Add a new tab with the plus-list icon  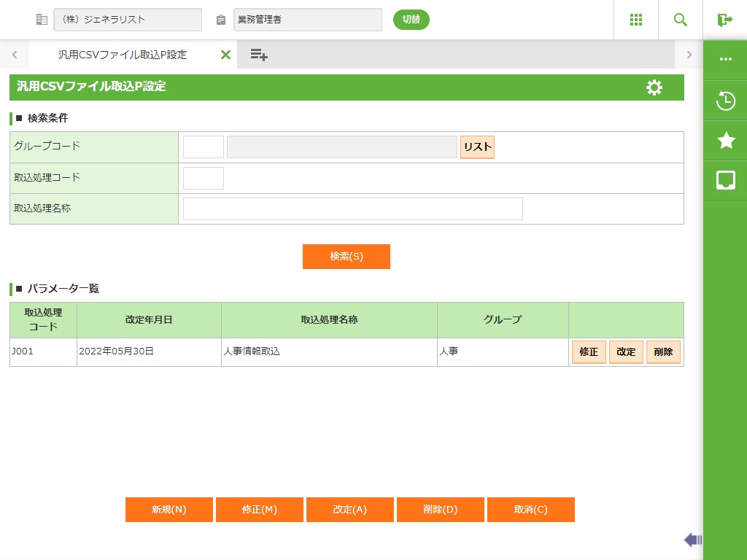coord(259,55)
